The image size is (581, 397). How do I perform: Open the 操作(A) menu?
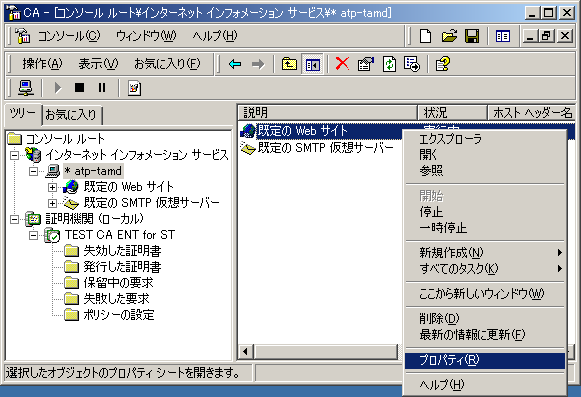coord(42,64)
